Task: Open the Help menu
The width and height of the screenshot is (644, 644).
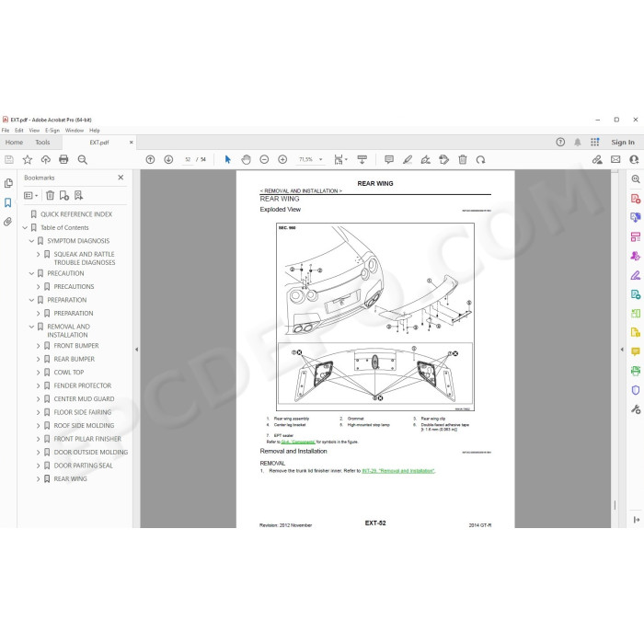Action: click(95, 131)
